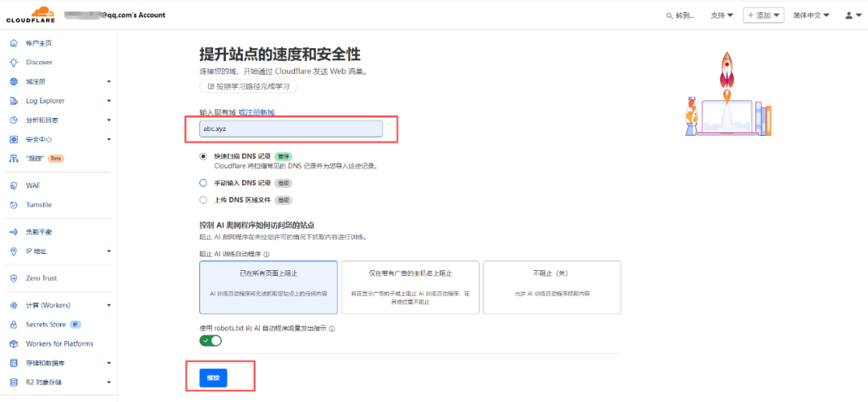Click the info icon beside 阻止 AI 训练自动程序
This screenshot has width=868, height=402.
[x=267, y=255]
